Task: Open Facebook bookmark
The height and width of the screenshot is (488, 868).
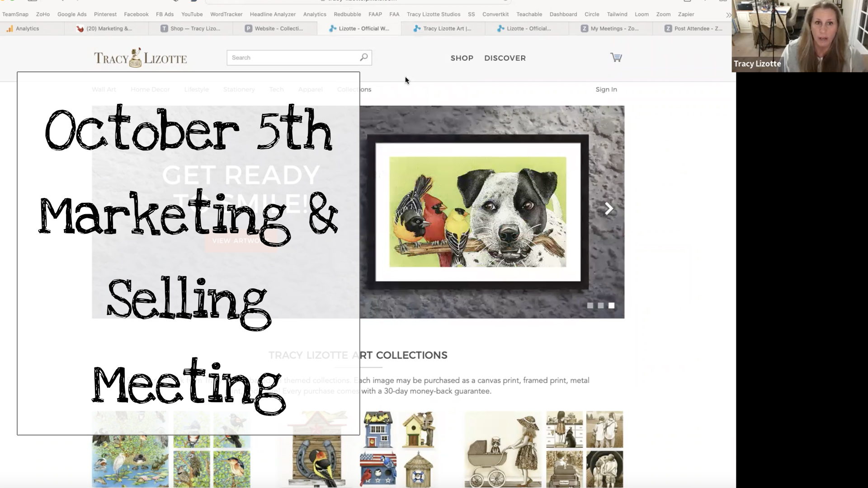Action: point(136,14)
